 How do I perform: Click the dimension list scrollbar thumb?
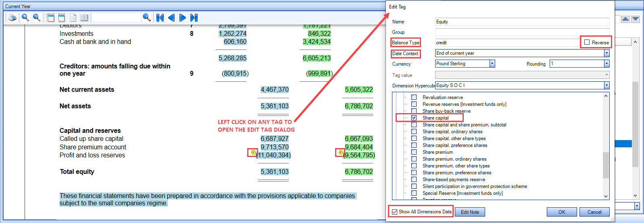[606, 165]
